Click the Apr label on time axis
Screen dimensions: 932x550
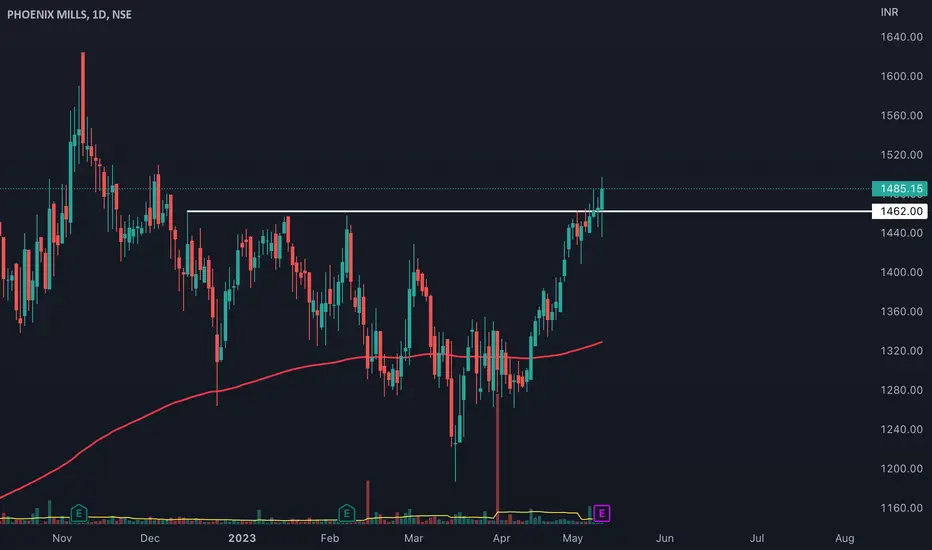(x=501, y=538)
